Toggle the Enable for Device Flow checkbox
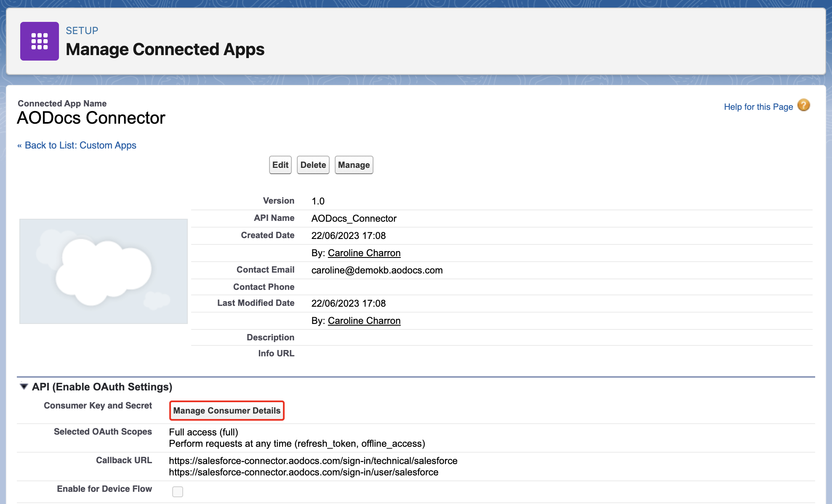Screen dimensions: 832x504 (x=178, y=491)
